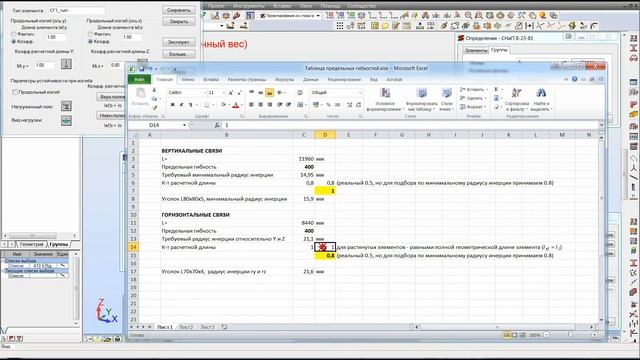Open Условное форматирование (conditional formatting)
This screenshot has height=360, width=640.
click(385, 99)
